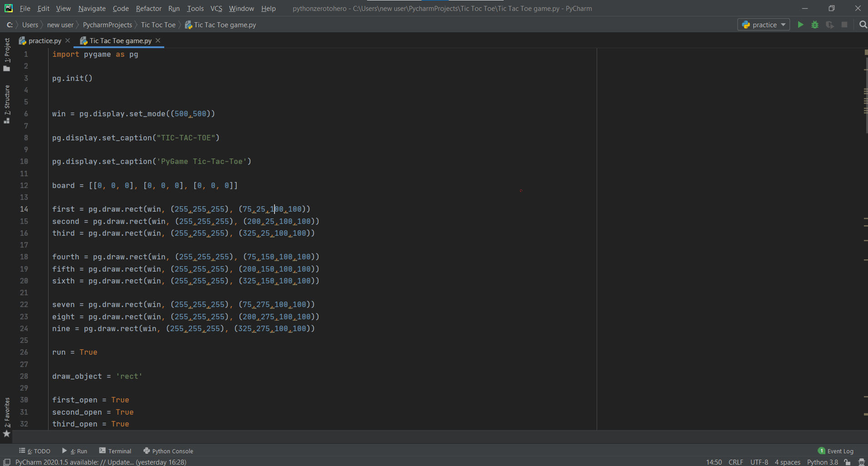Click the Run with Coverage icon
This screenshot has height=466, width=868.
(829, 25)
